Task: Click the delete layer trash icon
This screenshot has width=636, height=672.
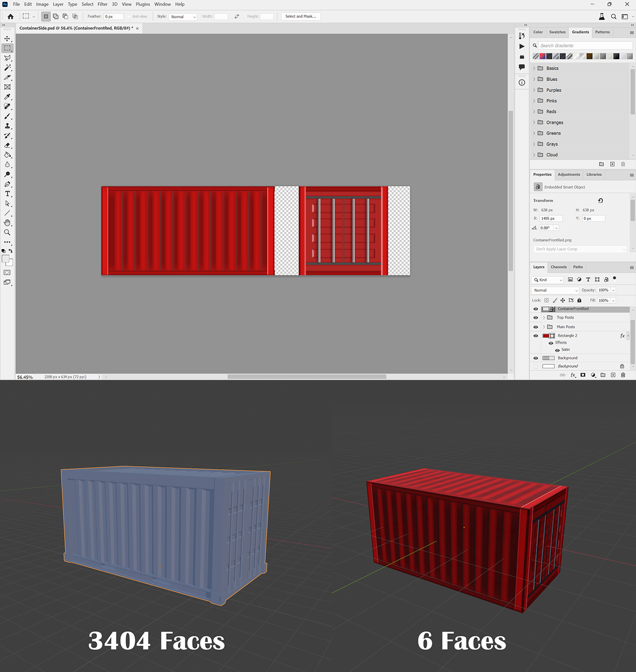Action: (623, 375)
